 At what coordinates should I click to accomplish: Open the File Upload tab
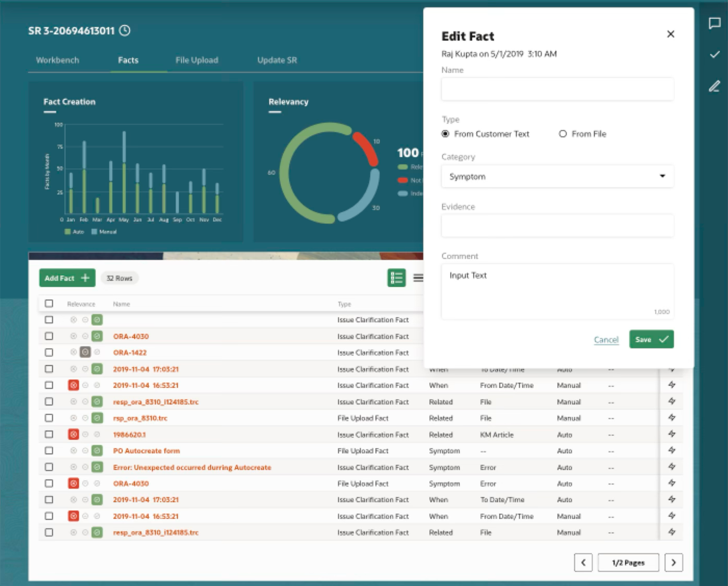[x=197, y=61]
